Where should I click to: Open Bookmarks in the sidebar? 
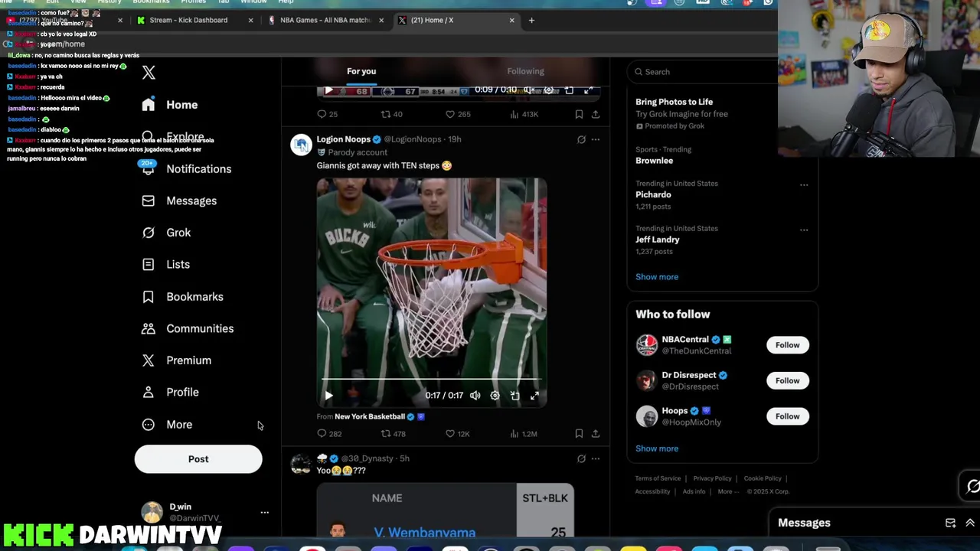(x=183, y=297)
